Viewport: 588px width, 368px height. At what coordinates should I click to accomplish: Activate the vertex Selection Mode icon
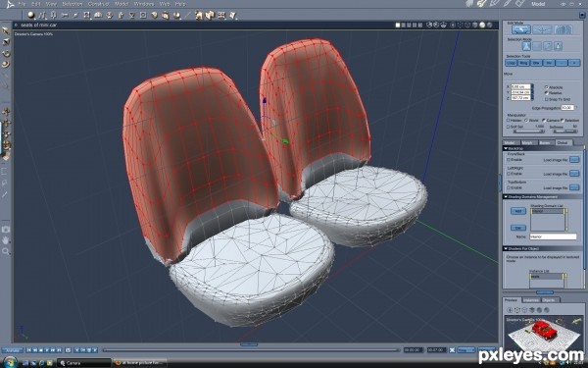527,46
